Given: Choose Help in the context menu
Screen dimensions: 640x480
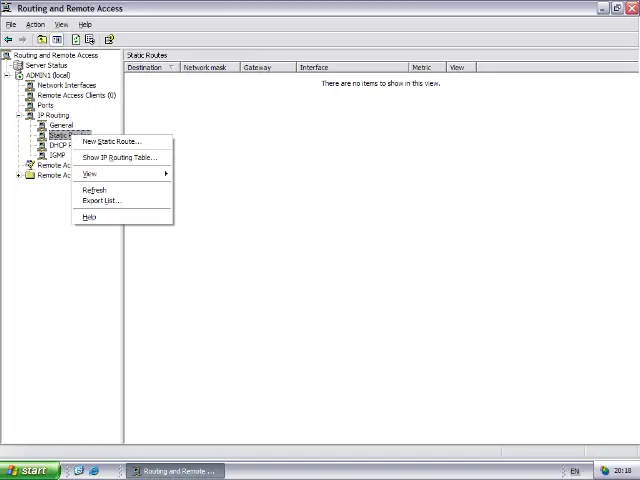Looking at the screenshot, I should tap(122, 217).
